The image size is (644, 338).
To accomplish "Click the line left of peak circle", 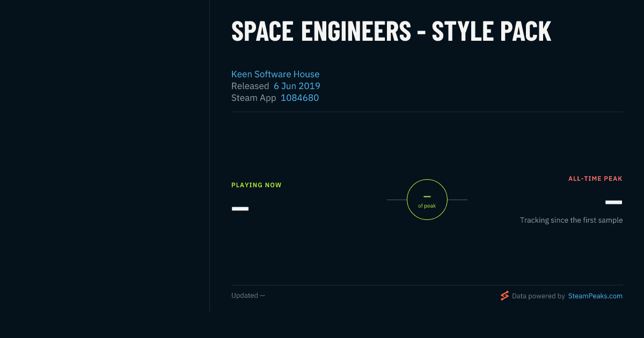I will 397,200.
